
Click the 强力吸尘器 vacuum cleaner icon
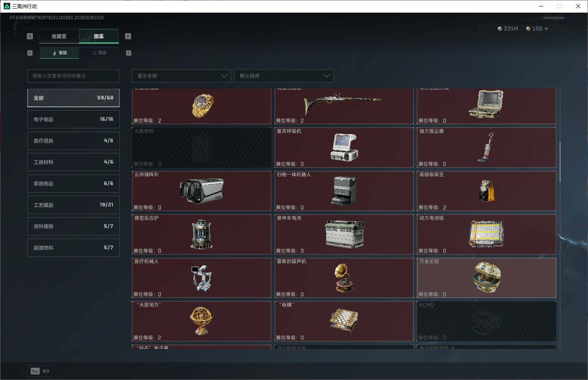[486, 147]
